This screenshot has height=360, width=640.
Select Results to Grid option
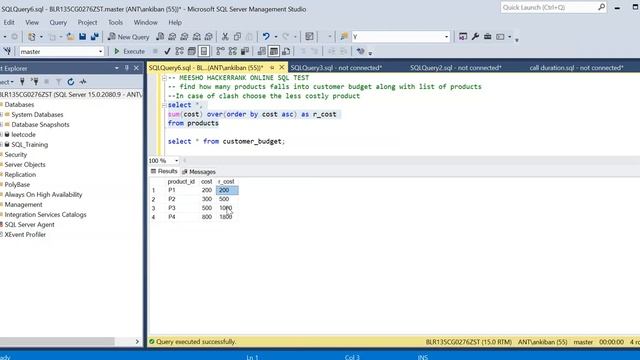click(274, 51)
